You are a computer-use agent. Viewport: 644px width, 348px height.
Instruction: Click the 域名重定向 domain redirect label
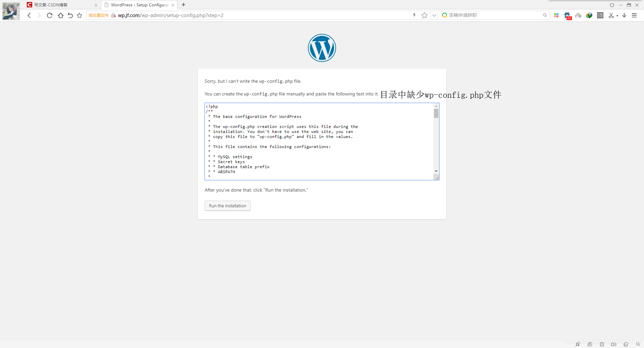98,15
